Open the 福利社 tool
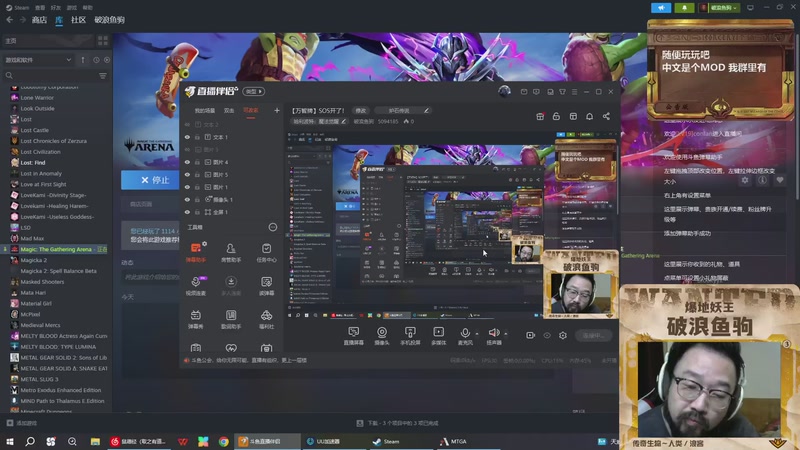The height and width of the screenshot is (450, 800). [x=266, y=319]
